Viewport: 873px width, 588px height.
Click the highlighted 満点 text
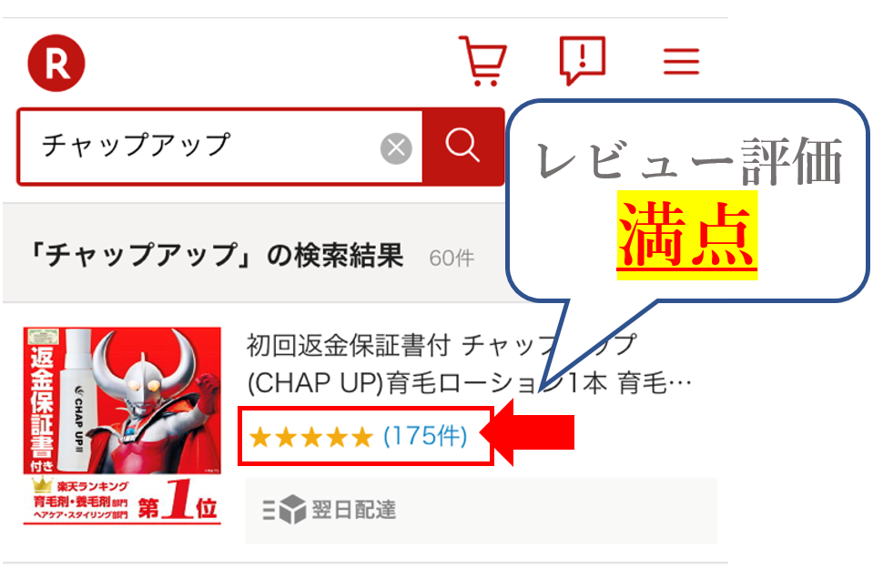tap(687, 235)
